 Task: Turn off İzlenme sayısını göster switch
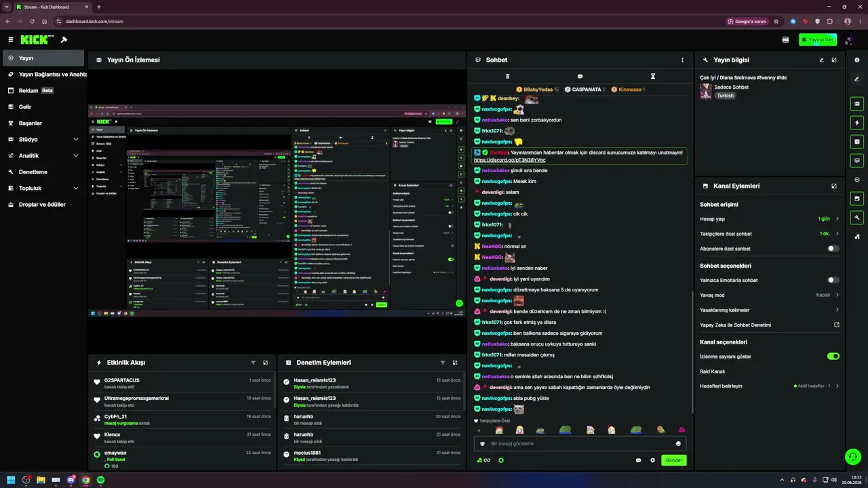pyautogui.click(x=833, y=356)
